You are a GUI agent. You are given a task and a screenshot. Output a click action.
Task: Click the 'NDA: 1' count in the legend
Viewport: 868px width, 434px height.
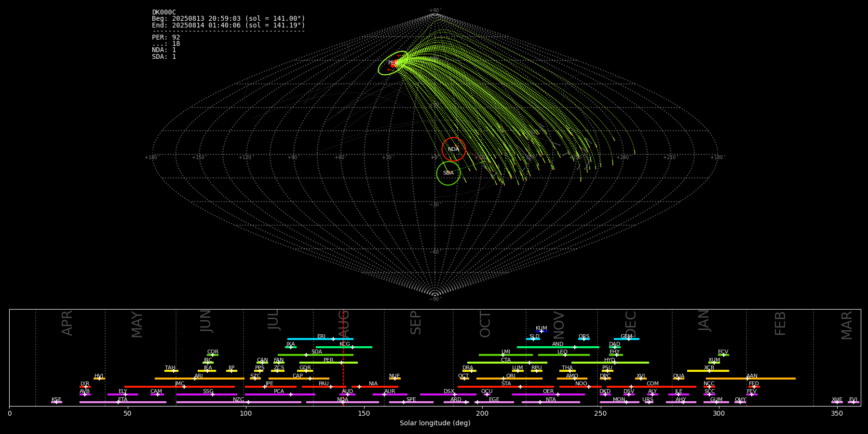tap(164, 50)
